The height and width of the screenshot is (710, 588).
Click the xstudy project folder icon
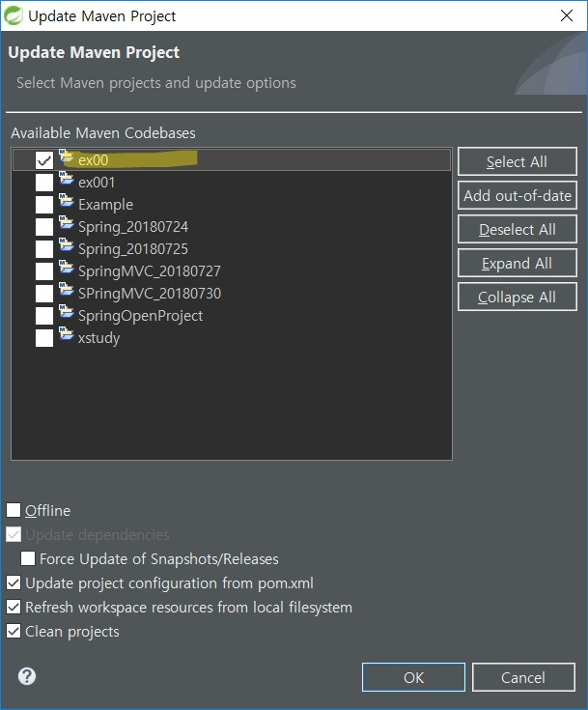pos(66,333)
